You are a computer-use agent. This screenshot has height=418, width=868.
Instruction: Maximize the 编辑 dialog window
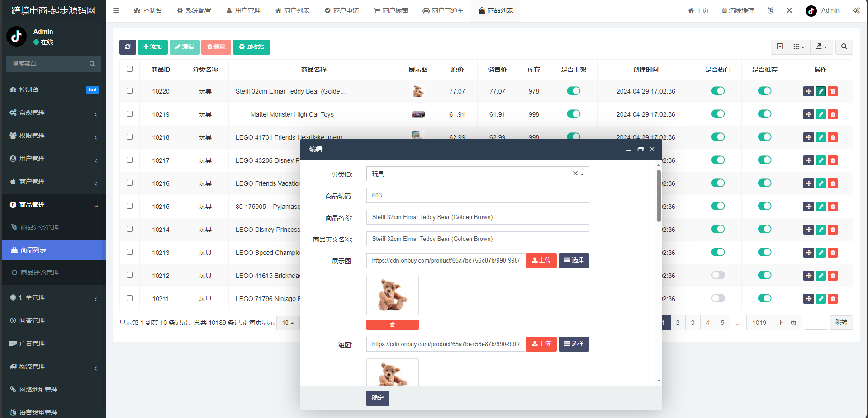[640, 149]
